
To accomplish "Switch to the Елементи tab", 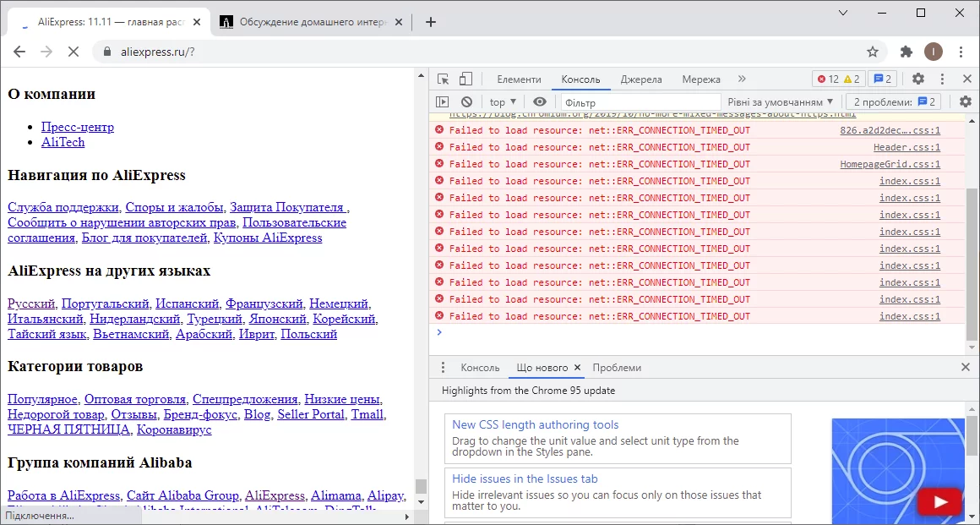I will point(519,79).
